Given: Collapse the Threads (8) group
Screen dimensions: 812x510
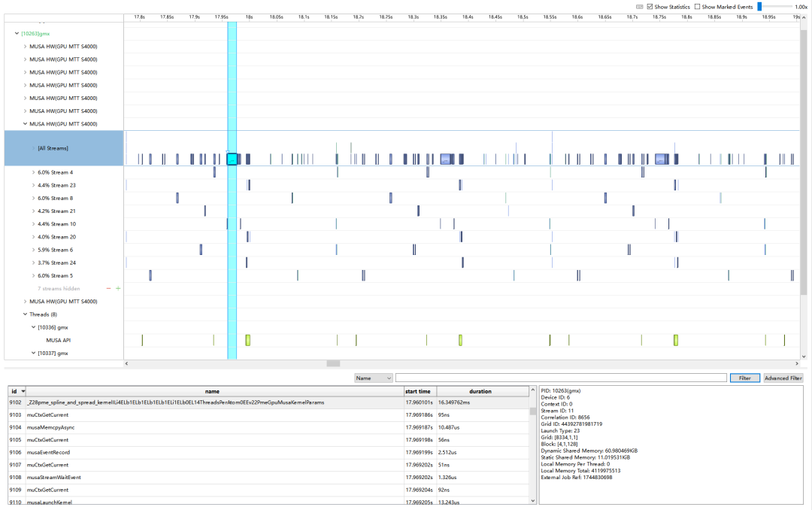Looking at the screenshot, I should pyautogui.click(x=25, y=314).
